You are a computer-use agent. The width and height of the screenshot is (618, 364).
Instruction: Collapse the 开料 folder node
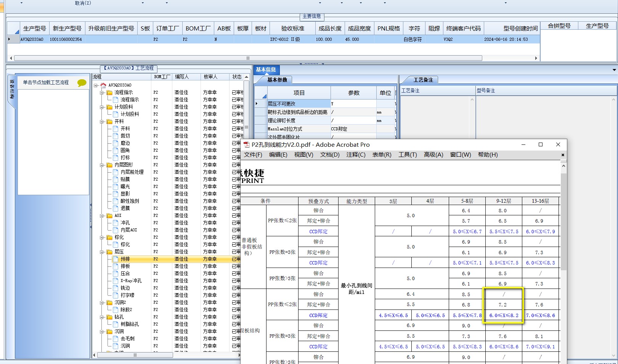tap(102, 122)
